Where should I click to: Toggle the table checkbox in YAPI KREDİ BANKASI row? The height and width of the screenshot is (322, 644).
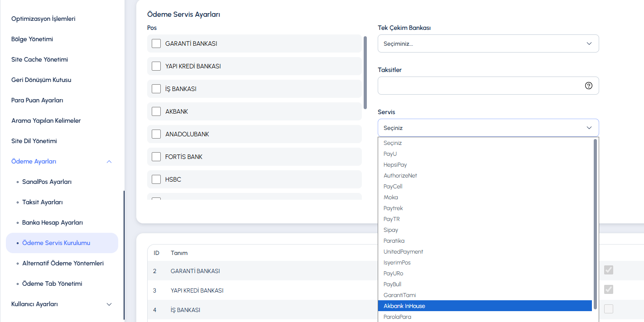(609, 289)
